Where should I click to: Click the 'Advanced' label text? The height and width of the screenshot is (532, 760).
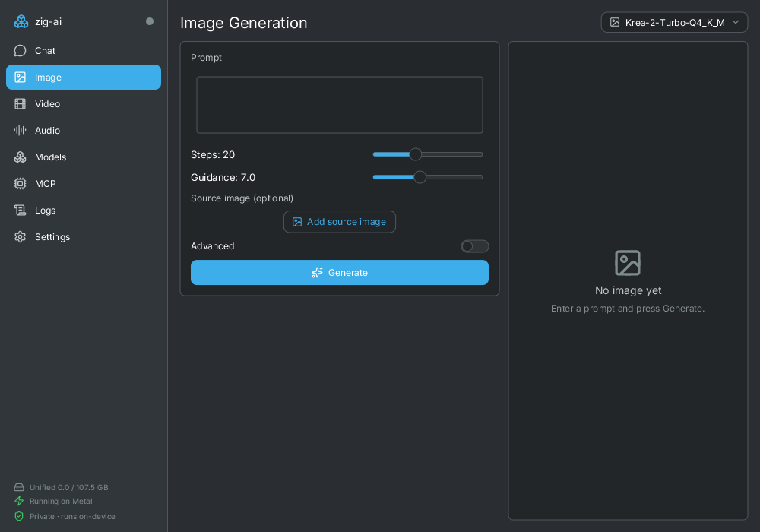click(212, 246)
